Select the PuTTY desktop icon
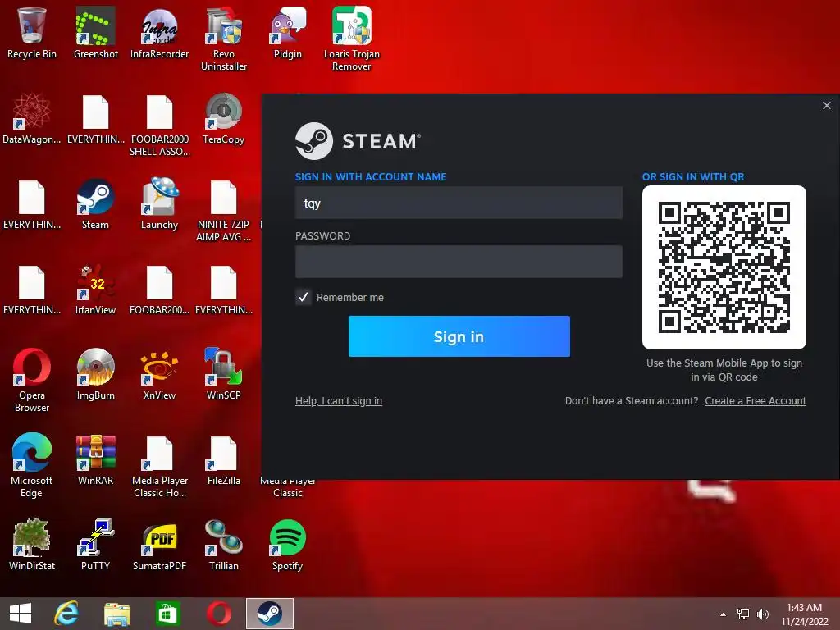This screenshot has width=840, height=630. (95, 545)
